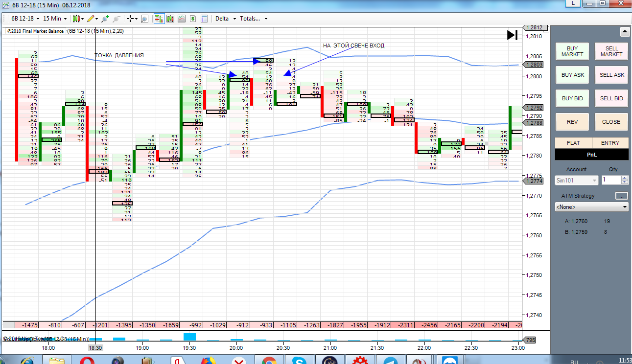Screen dimensions: 632x364
Task: Select the crosshair cursor icon
Action: click(x=130, y=19)
